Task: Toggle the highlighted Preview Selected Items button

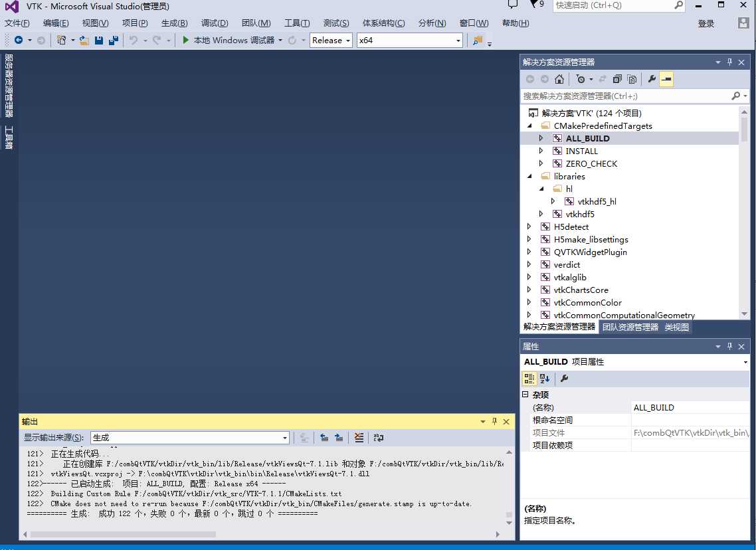Action: point(666,79)
